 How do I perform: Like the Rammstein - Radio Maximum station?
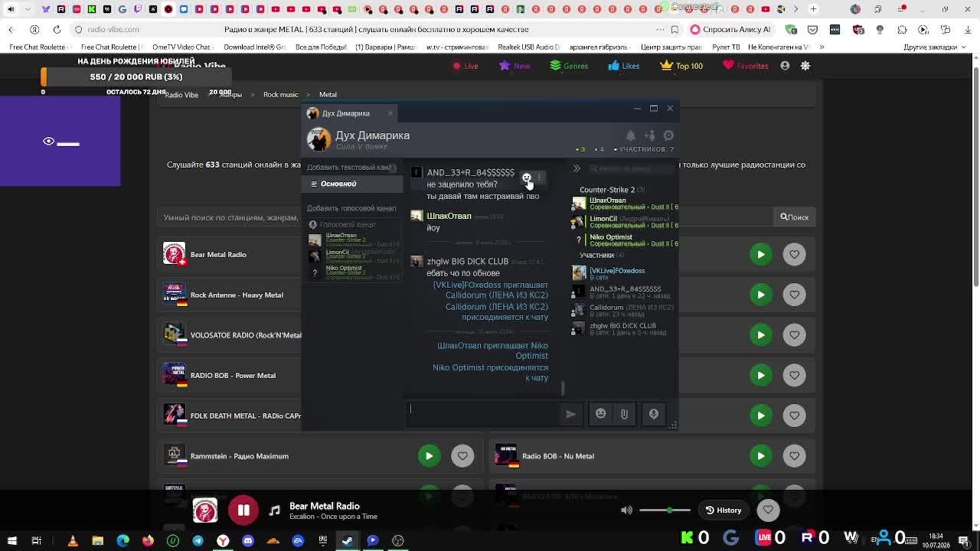(x=462, y=456)
